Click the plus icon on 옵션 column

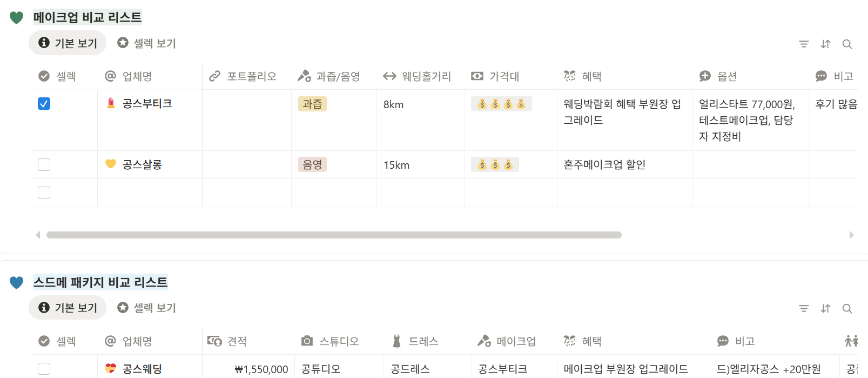[705, 76]
